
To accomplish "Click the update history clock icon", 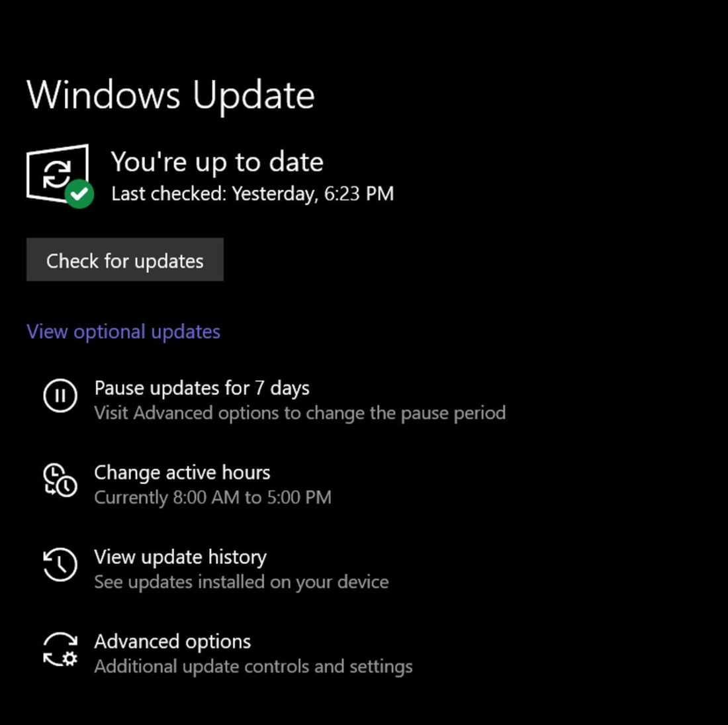I will click(x=60, y=565).
